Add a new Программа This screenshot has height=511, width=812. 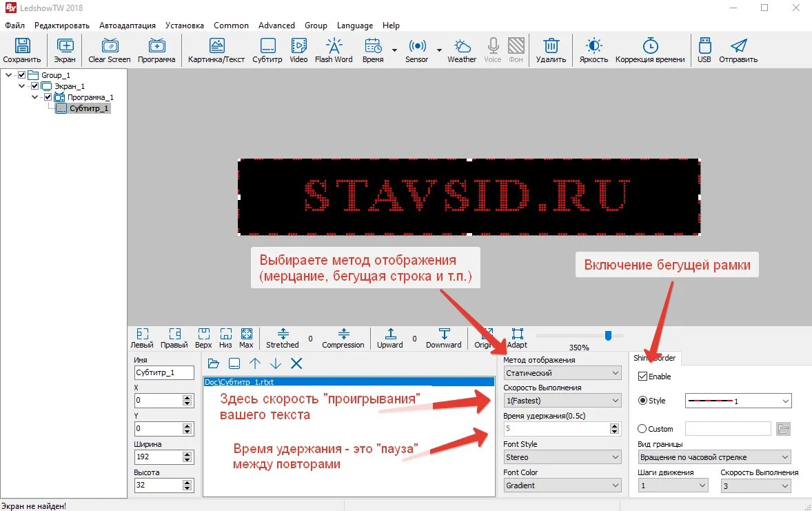pos(156,46)
